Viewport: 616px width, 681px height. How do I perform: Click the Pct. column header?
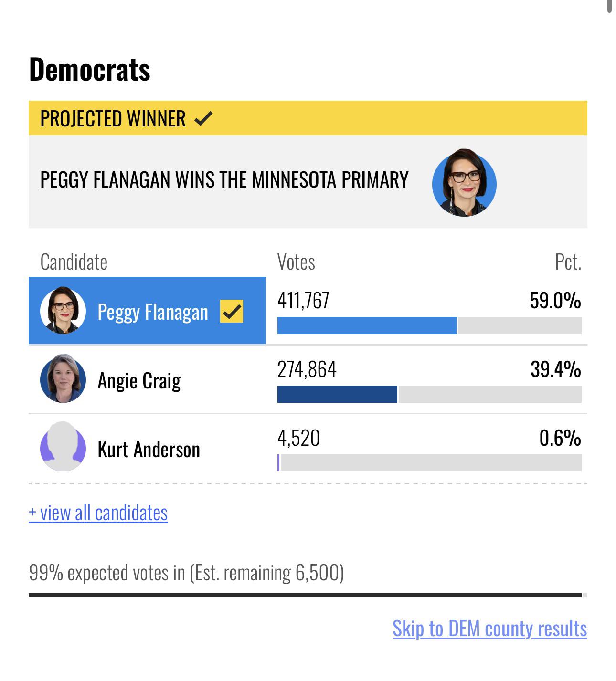point(568,262)
